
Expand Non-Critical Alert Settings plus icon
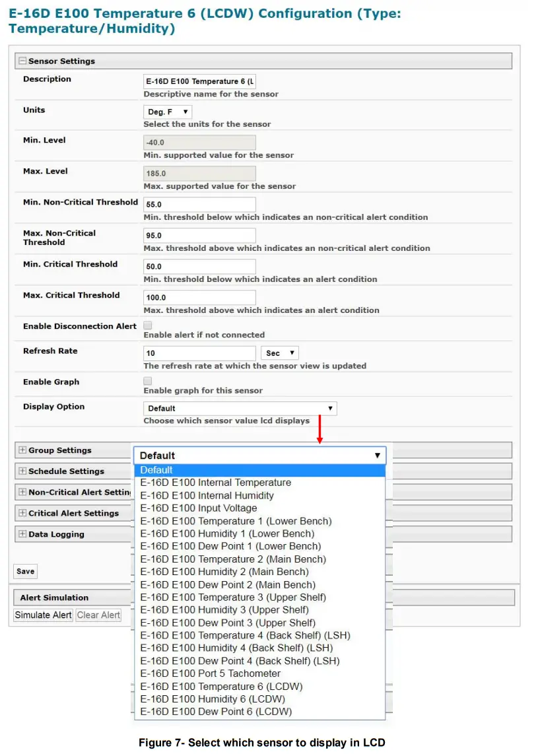[x=22, y=492]
